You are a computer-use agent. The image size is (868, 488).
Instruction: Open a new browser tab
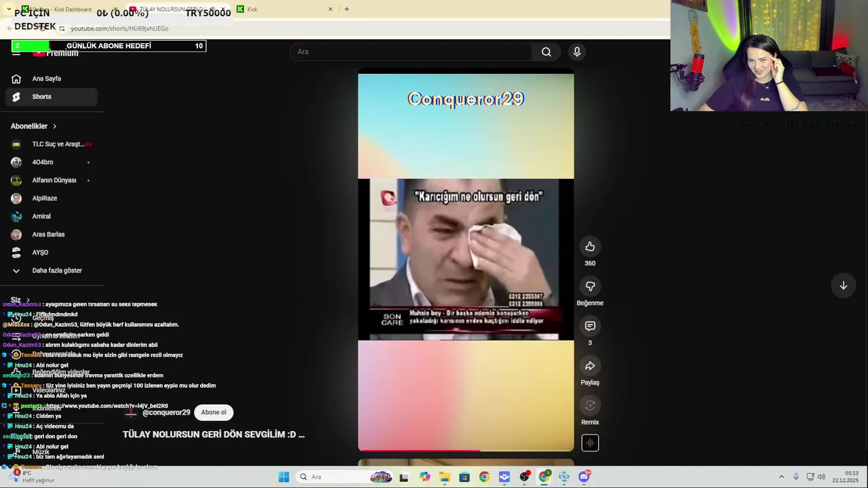click(347, 9)
